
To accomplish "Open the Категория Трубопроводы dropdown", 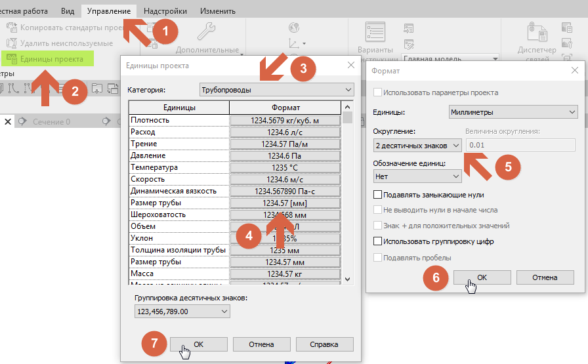I will click(276, 90).
